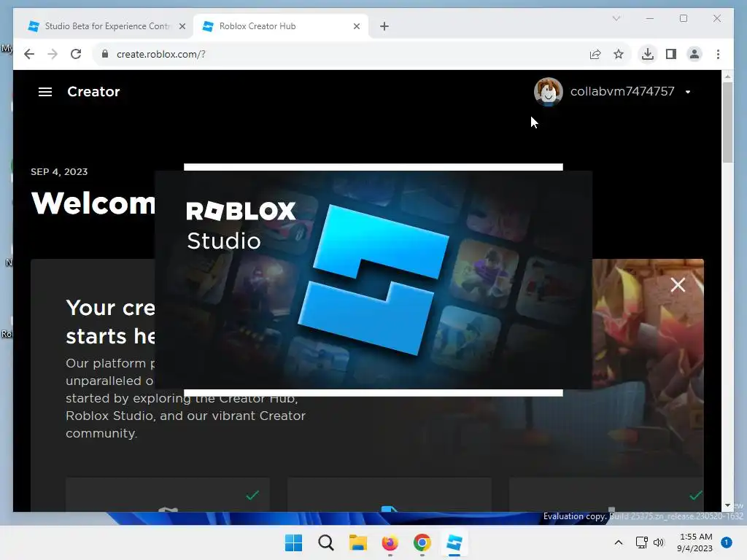The height and width of the screenshot is (560, 747).
Task: Open the Chrome downloads icon
Action: pos(648,54)
